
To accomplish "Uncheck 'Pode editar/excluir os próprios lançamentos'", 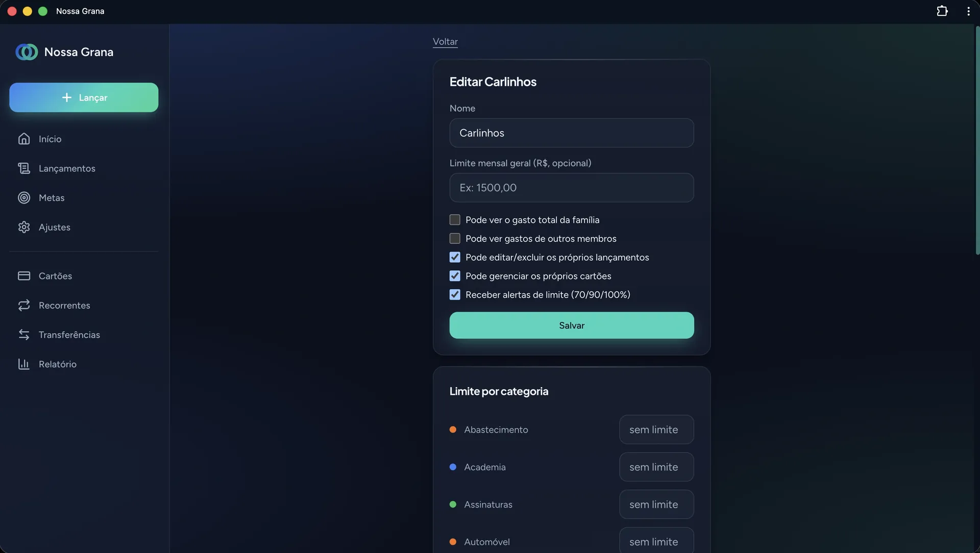I will pos(455,258).
